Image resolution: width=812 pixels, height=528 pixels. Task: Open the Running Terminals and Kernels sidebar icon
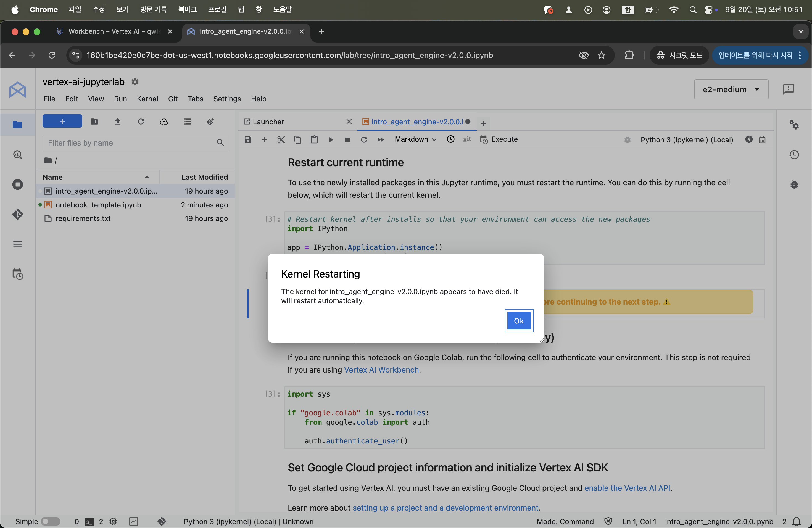click(17, 184)
